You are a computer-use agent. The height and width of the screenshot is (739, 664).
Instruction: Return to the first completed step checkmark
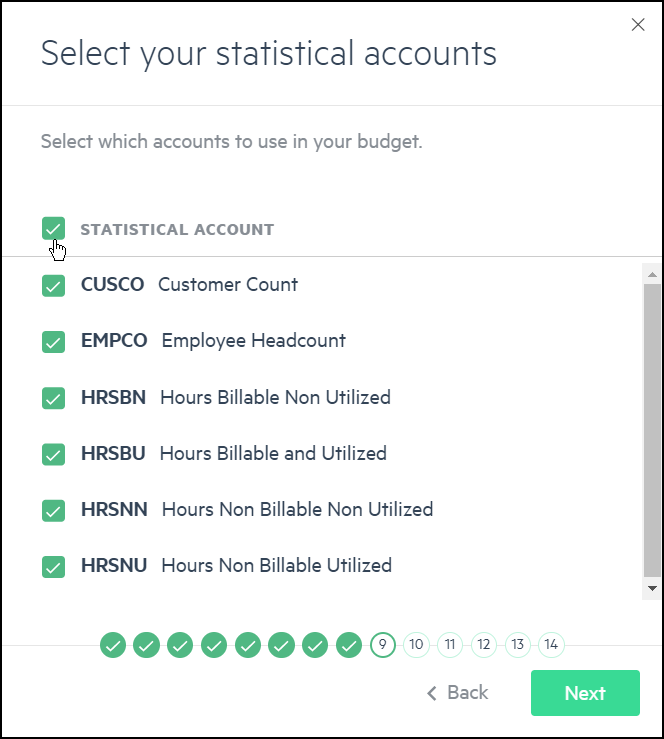tap(113, 644)
